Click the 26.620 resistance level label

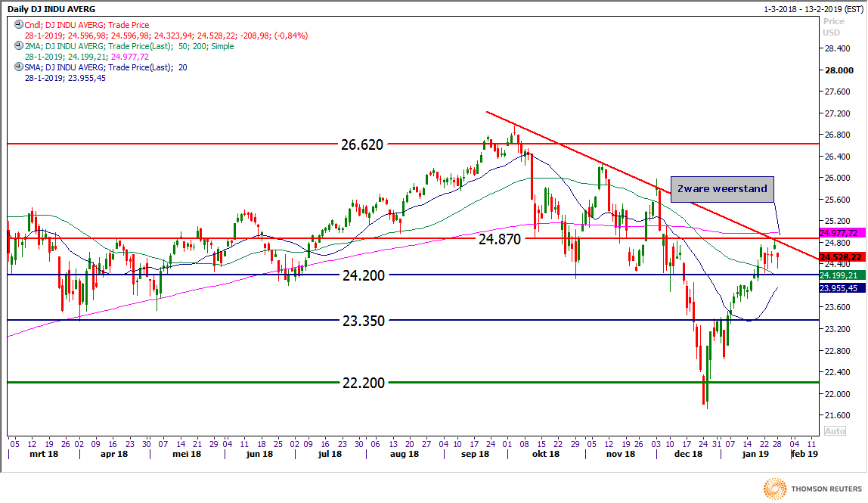[x=362, y=144]
